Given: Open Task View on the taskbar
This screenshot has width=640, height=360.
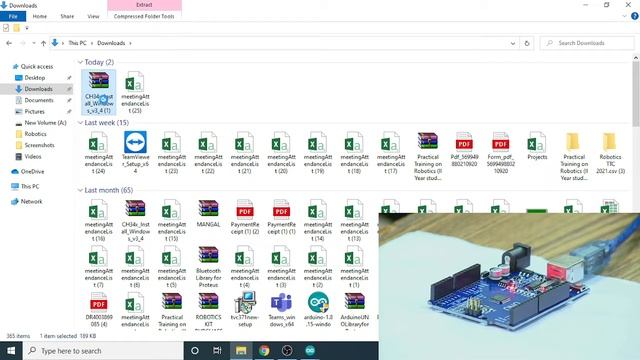Looking at the screenshot, I should pos(217,351).
